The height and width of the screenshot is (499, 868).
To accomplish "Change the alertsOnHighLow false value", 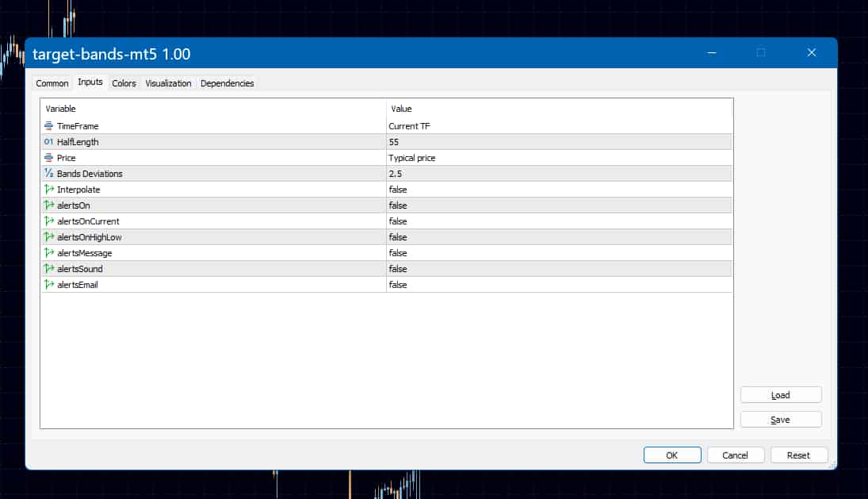I will [559, 237].
